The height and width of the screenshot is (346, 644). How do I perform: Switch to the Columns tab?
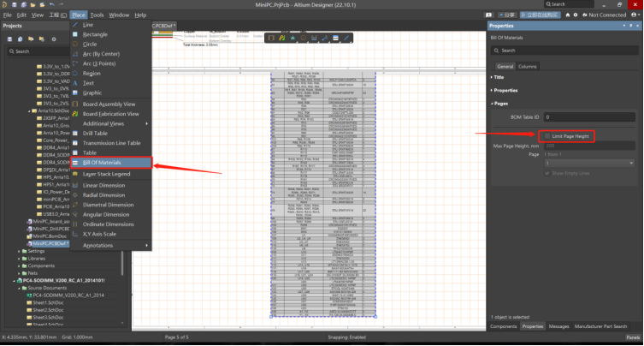[528, 66]
